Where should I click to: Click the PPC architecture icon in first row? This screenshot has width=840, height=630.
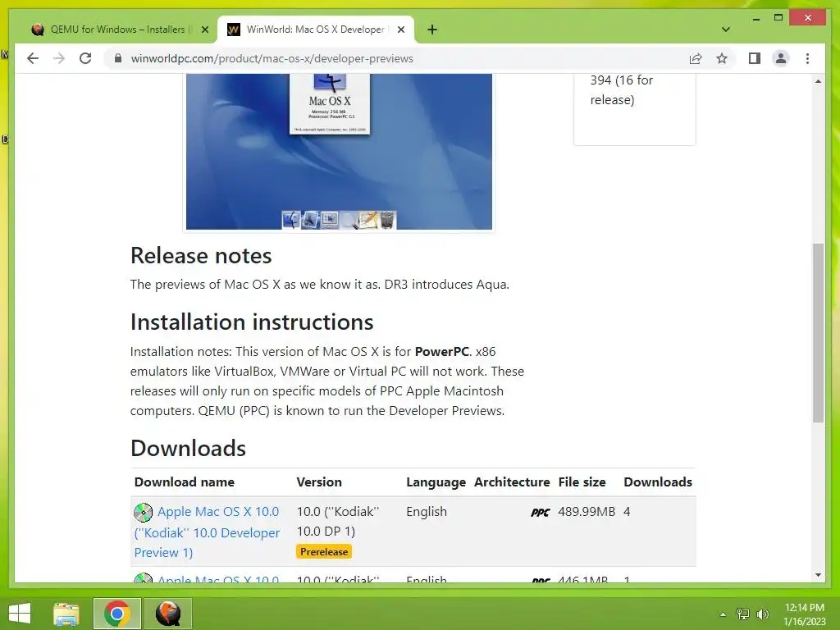pyautogui.click(x=540, y=513)
